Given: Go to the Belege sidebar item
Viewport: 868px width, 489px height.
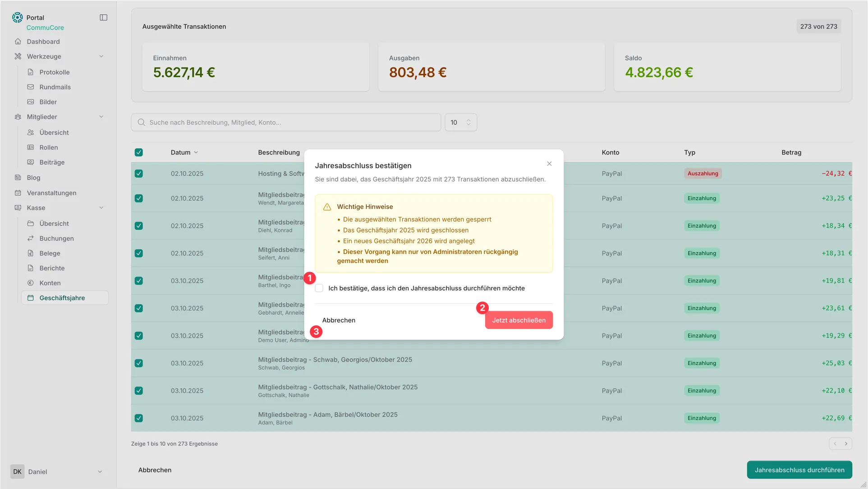Looking at the screenshot, I should point(50,253).
